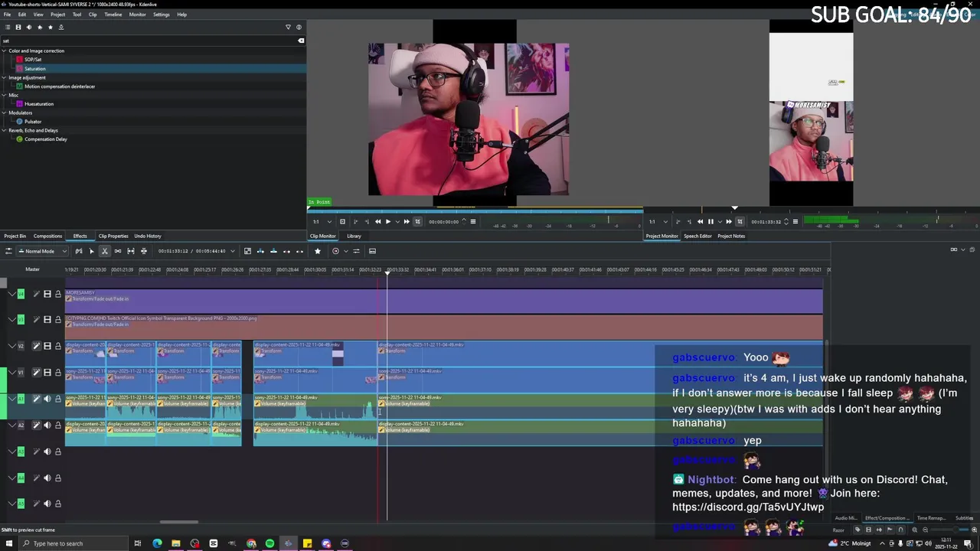Open the Project Notes tab
The image size is (980, 551).
pyautogui.click(x=731, y=236)
